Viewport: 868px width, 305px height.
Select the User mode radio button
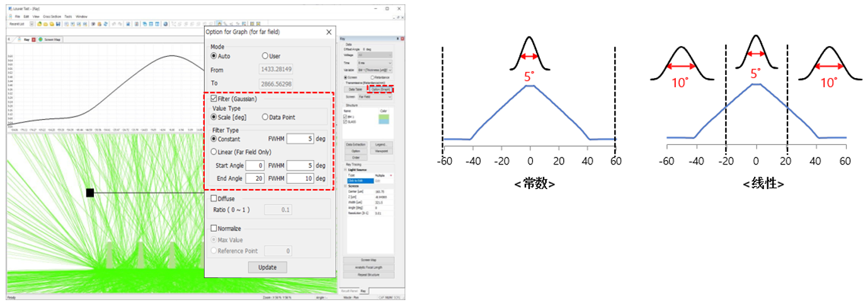(265, 56)
